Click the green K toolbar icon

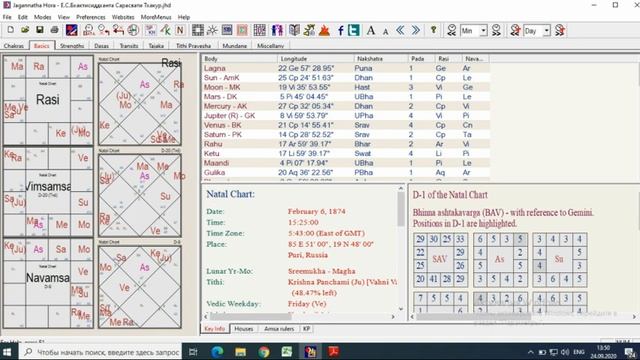165,30
